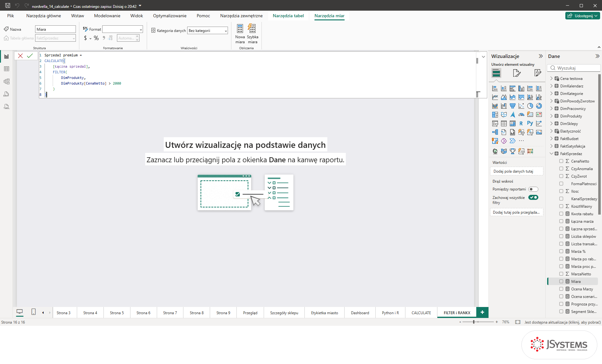Switch to the Dashboard page tab
Image resolution: width=602 pixels, height=364 pixels.
coord(360,313)
